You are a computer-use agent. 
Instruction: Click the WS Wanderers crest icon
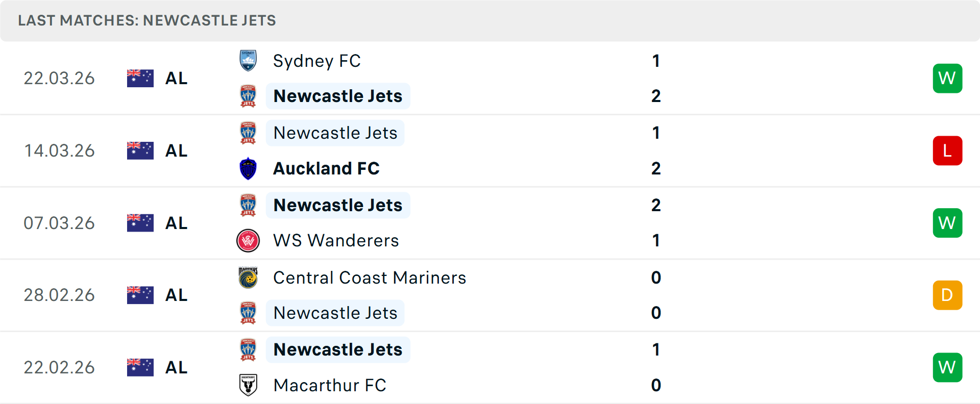tap(248, 240)
